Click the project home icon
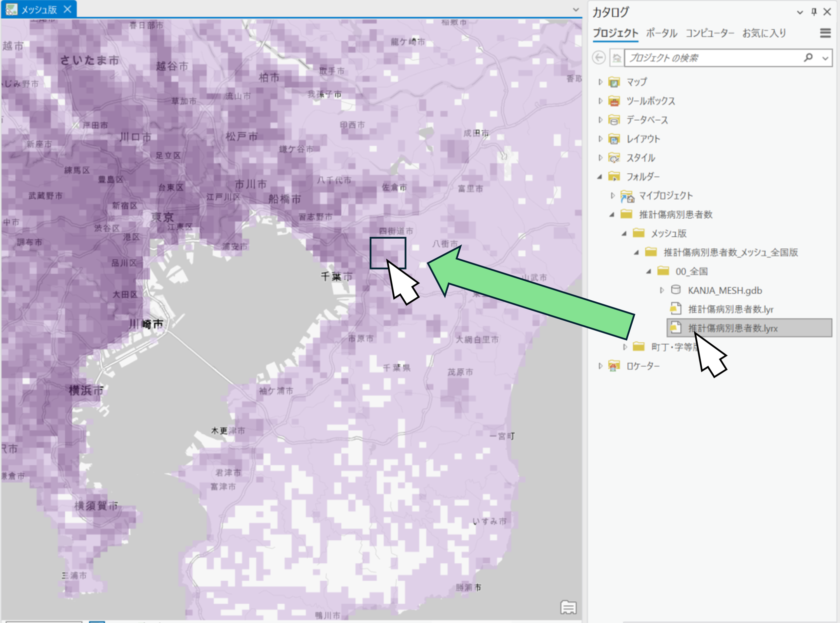This screenshot has width=840, height=623. pyautogui.click(x=617, y=58)
